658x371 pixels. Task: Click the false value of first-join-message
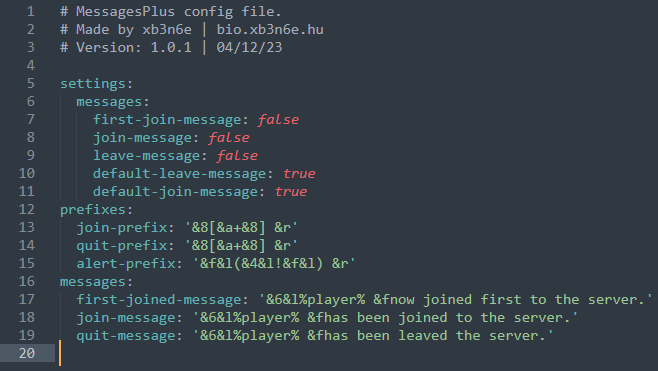278,120
